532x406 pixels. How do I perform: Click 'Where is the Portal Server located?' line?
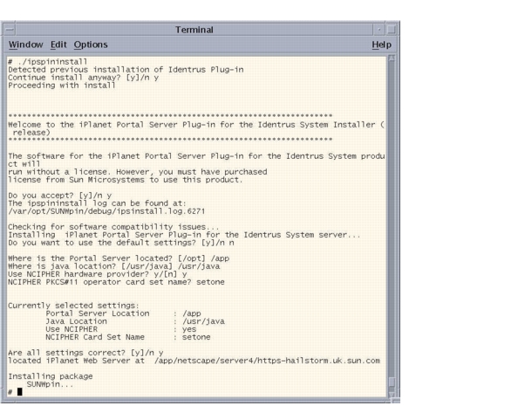(x=119, y=258)
